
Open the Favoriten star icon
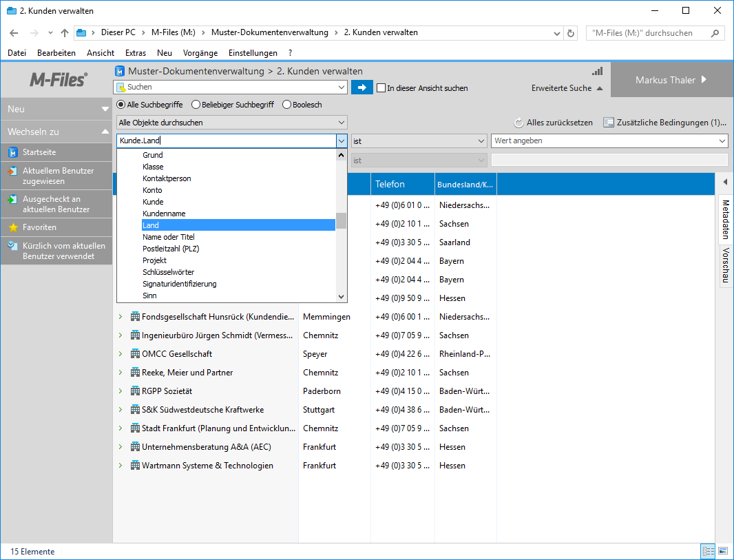point(12,227)
